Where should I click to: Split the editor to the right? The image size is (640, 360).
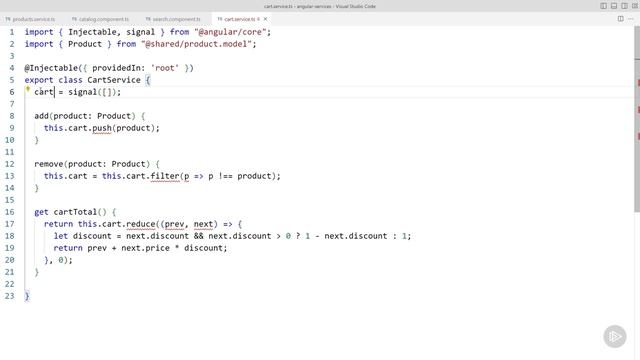click(620, 19)
